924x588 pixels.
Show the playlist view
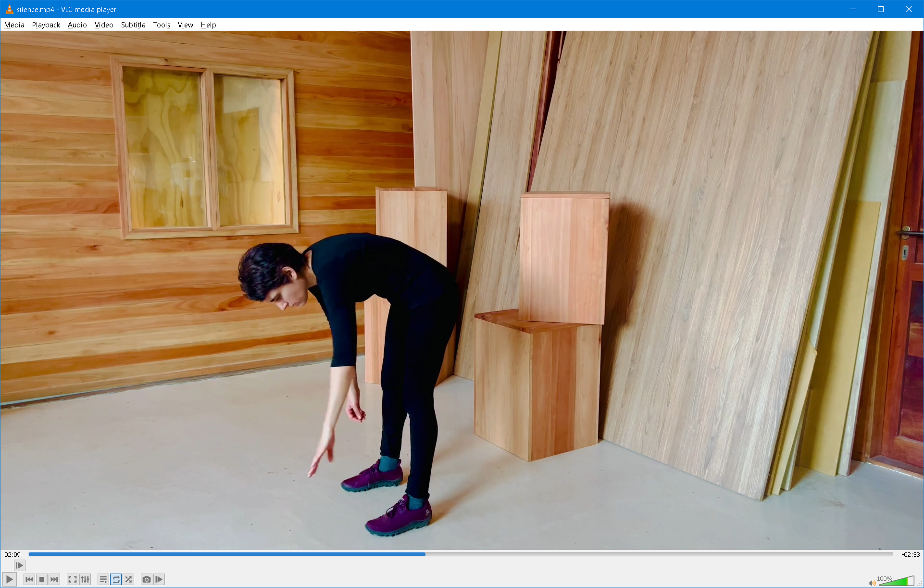pos(103,579)
